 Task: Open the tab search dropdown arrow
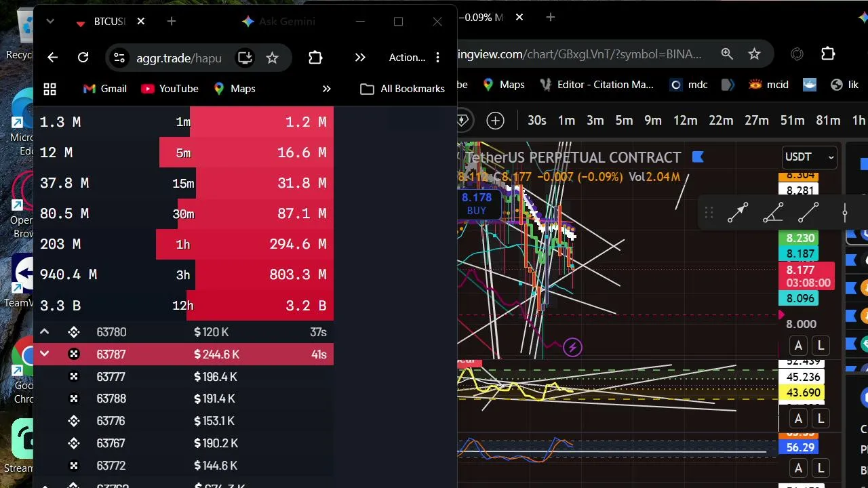coord(50,22)
